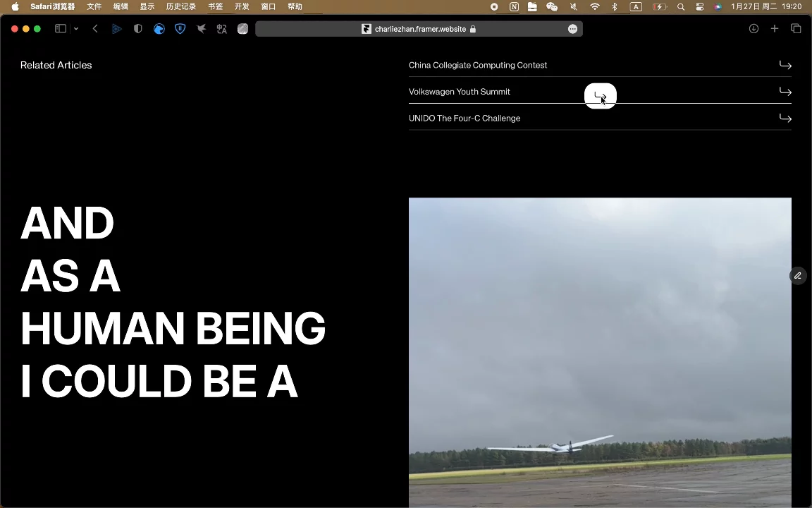Click arrow icon beside UNIDO The Four-C Challenge
The width and height of the screenshot is (812, 508).
coord(785,119)
